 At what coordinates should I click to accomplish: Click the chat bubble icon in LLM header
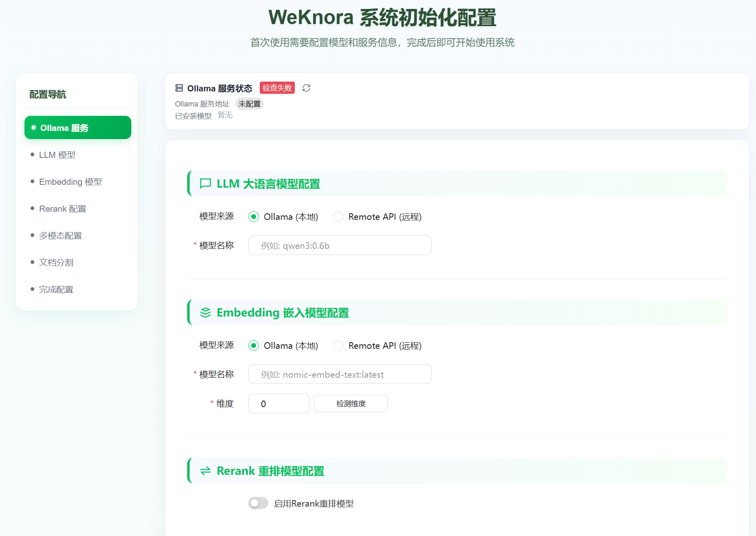206,184
